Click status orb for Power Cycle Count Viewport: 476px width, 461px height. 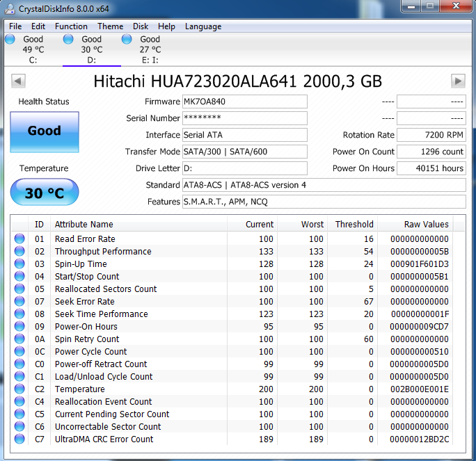click(x=19, y=351)
